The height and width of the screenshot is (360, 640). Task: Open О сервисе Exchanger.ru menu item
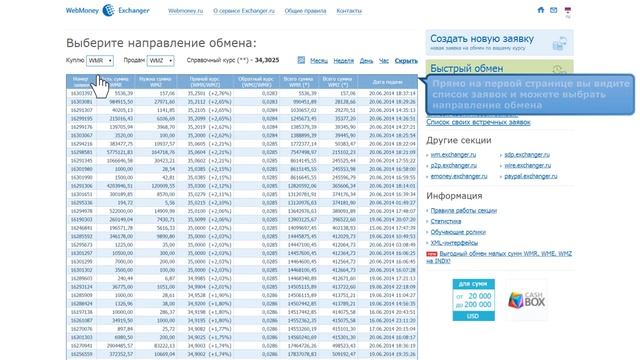(244, 11)
